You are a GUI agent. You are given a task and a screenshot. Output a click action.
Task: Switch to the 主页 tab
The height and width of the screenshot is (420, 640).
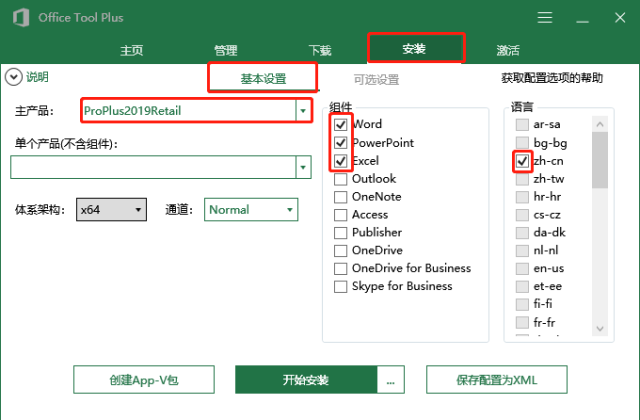coord(131,50)
